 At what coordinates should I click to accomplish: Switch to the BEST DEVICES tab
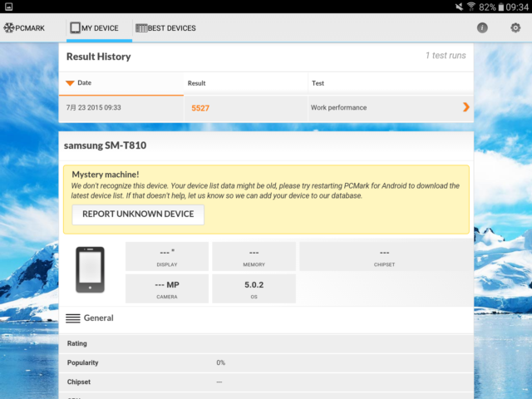[165, 28]
